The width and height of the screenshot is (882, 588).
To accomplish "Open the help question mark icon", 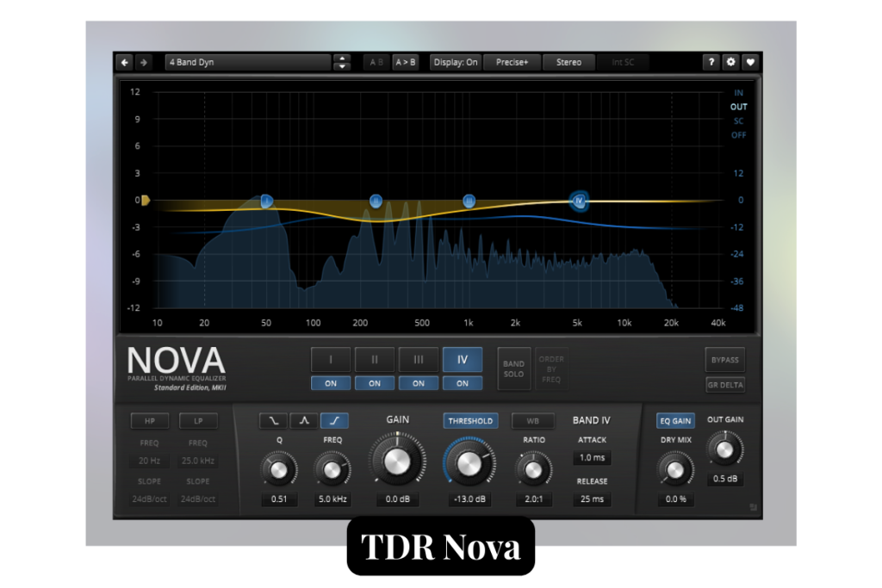I will tap(711, 62).
